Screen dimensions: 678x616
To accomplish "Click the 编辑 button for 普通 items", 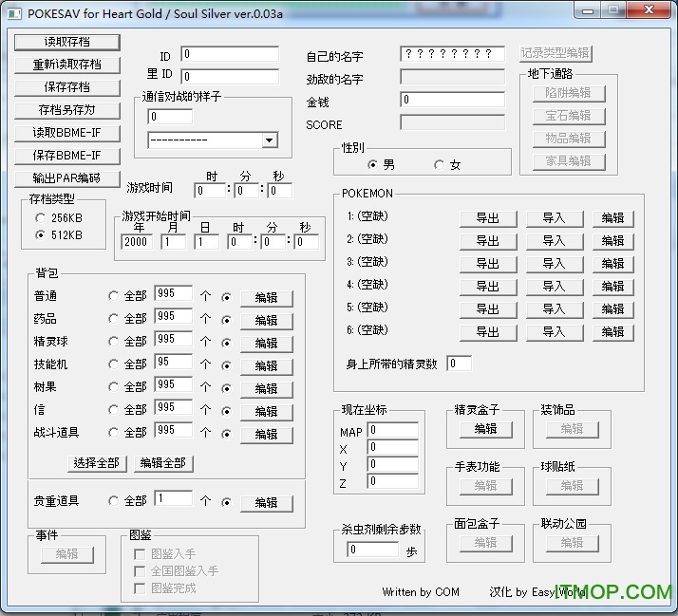I will tap(266, 298).
